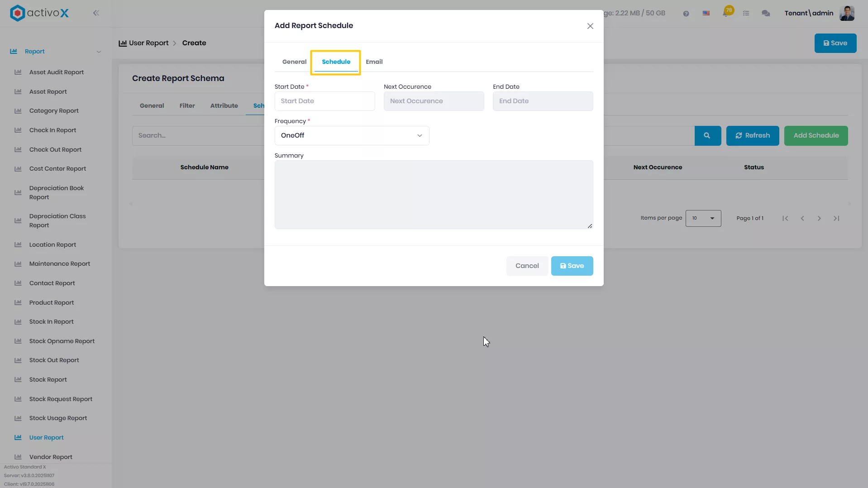Click Save in the dialog footer
This screenshot has height=488, width=868.
point(572,266)
